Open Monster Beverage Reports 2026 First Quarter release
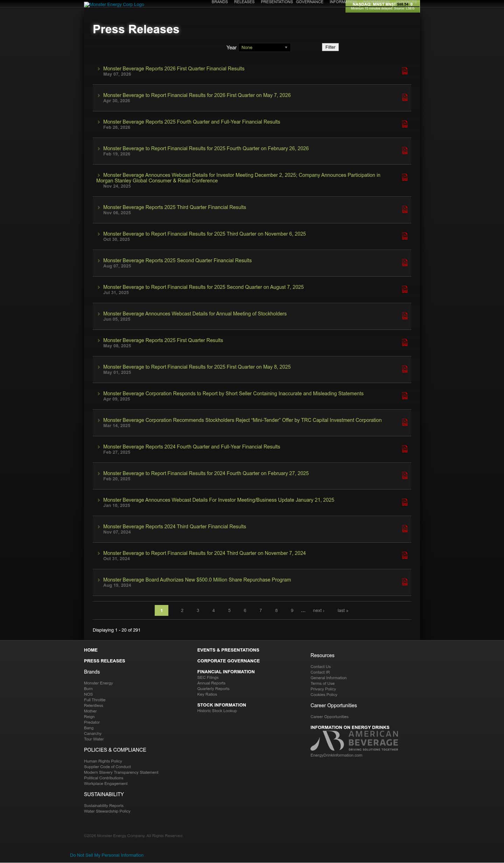The image size is (504, 863). pyautogui.click(x=174, y=69)
